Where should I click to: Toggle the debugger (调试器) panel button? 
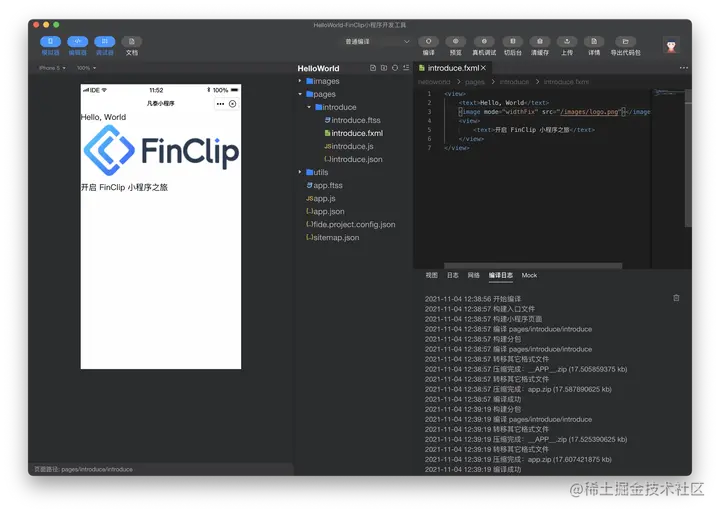tap(104, 42)
